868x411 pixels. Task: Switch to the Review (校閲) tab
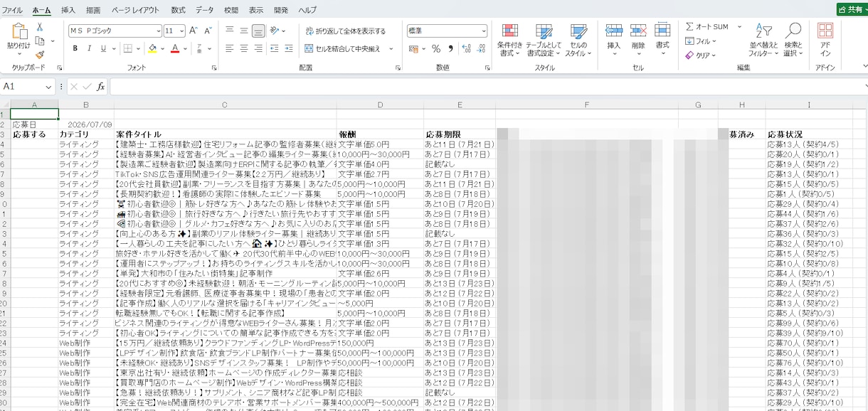(231, 10)
